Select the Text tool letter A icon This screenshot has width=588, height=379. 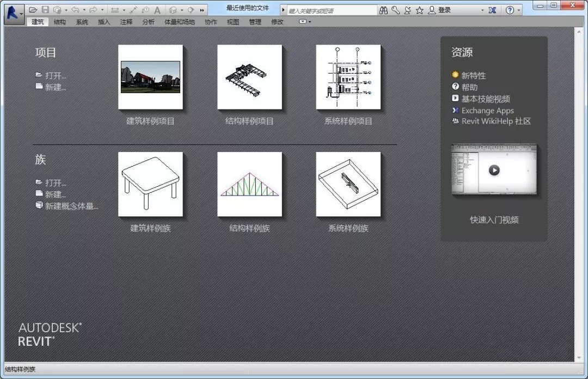tap(157, 10)
